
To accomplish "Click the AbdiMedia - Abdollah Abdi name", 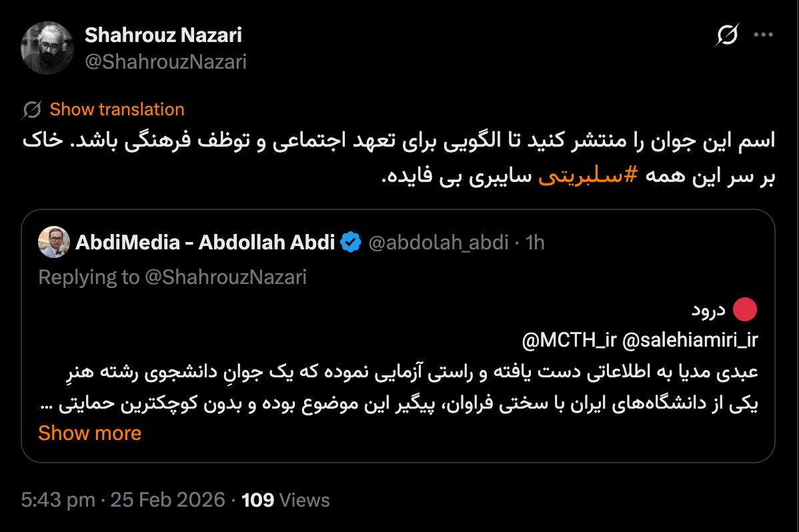I will click(x=205, y=242).
